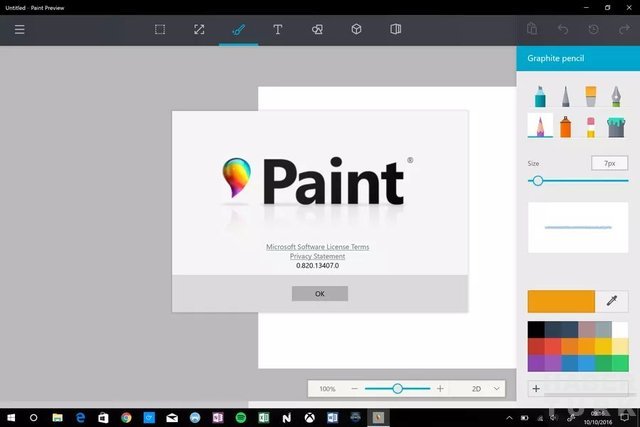The width and height of the screenshot is (640, 427).
Task: Click the eyedropper color picker
Action: [x=612, y=301]
